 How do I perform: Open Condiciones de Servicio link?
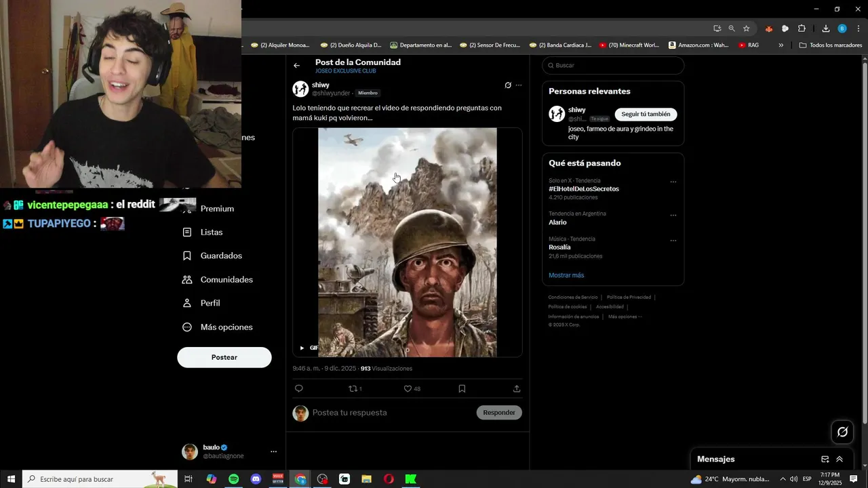(573, 297)
